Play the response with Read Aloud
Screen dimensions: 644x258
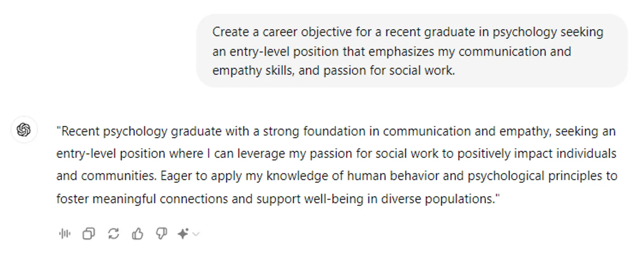tap(65, 234)
